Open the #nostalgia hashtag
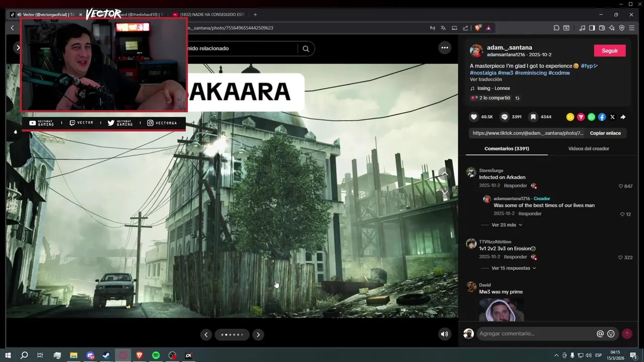Image resolution: width=644 pixels, height=362 pixels. (483, 73)
